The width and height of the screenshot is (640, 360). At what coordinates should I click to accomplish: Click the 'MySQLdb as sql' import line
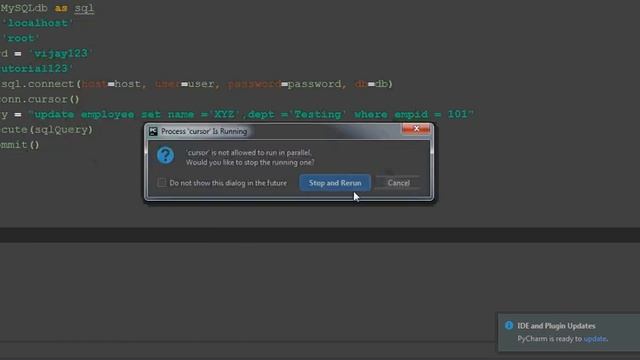[x=47, y=8]
